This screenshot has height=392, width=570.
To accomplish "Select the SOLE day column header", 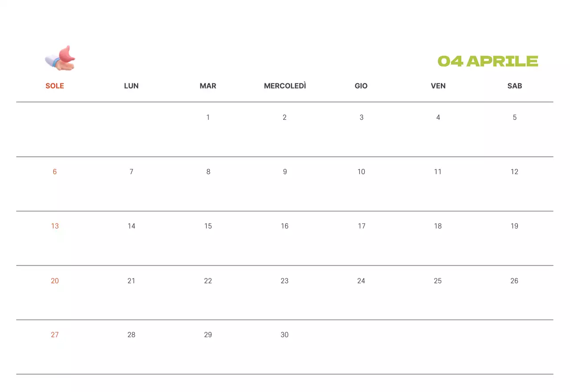I will (x=55, y=86).
